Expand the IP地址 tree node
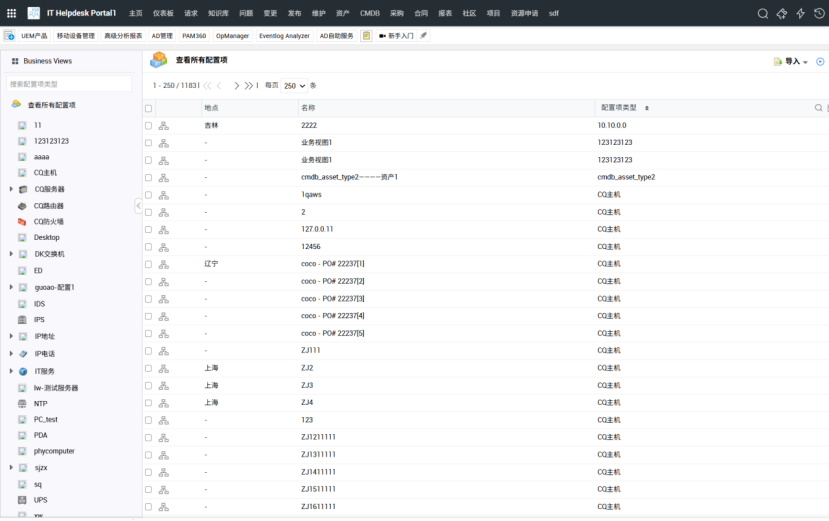 (11, 336)
